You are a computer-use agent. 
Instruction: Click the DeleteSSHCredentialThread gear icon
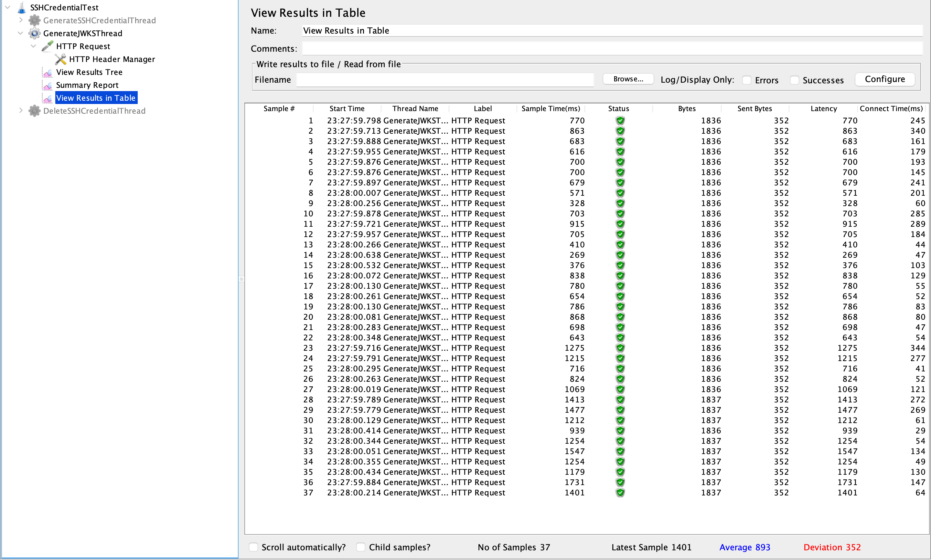(x=34, y=111)
